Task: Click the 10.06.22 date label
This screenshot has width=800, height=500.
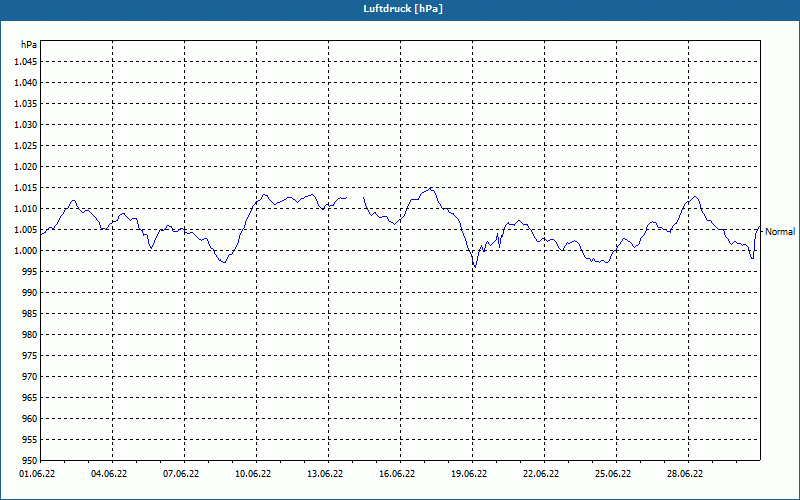Action: pyautogui.click(x=253, y=474)
